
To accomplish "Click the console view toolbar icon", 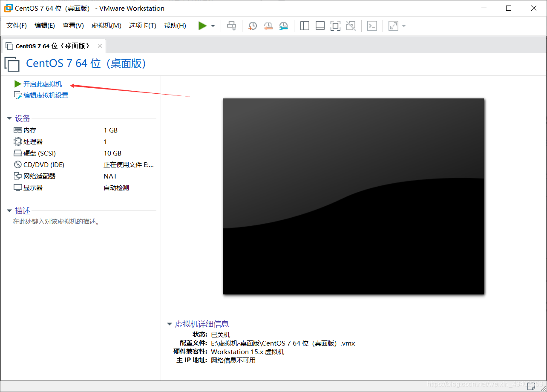I will point(372,26).
